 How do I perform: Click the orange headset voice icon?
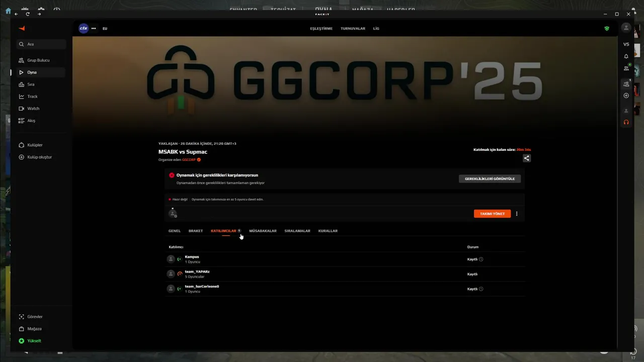point(626,122)
